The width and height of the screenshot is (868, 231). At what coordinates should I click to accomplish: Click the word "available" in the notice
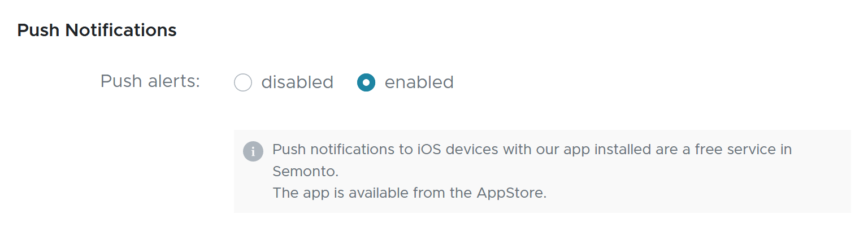click(x=379, y=193)
